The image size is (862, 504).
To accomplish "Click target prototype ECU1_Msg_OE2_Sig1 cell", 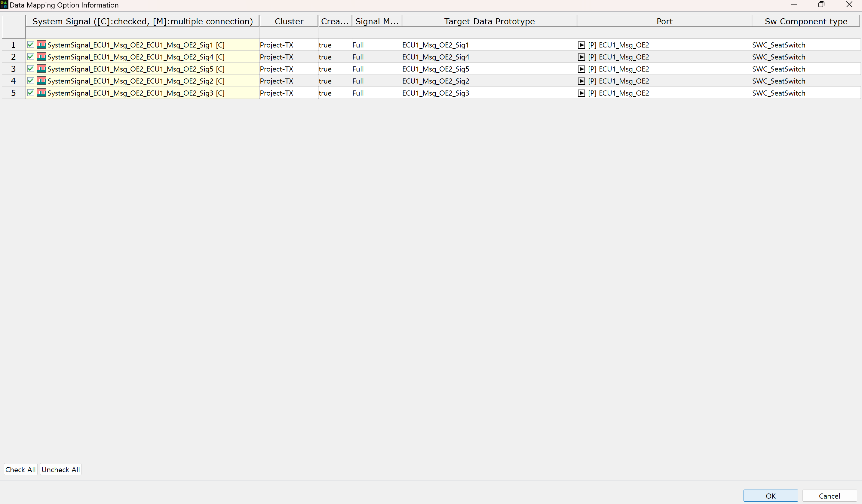I will 489,45.
